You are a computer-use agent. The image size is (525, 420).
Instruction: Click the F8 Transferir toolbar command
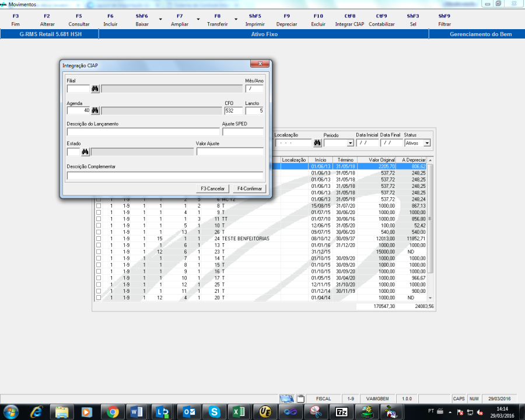click(218, 20)
